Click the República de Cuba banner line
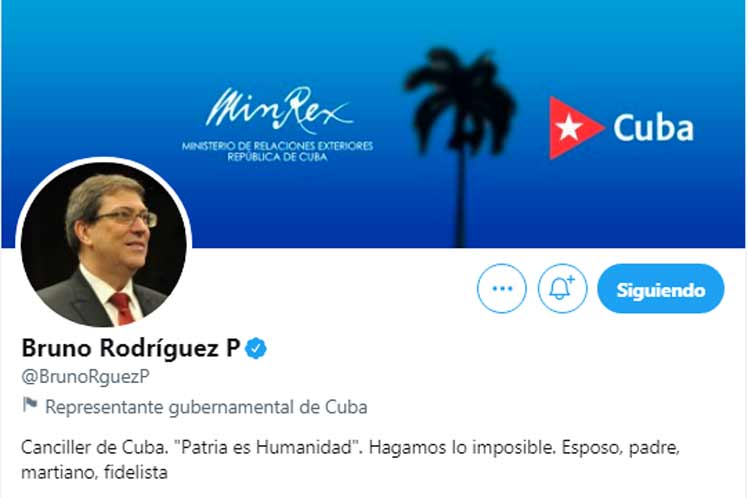This screenshot has height=498, width=748. pyautogui.click(x=277, y=157)
